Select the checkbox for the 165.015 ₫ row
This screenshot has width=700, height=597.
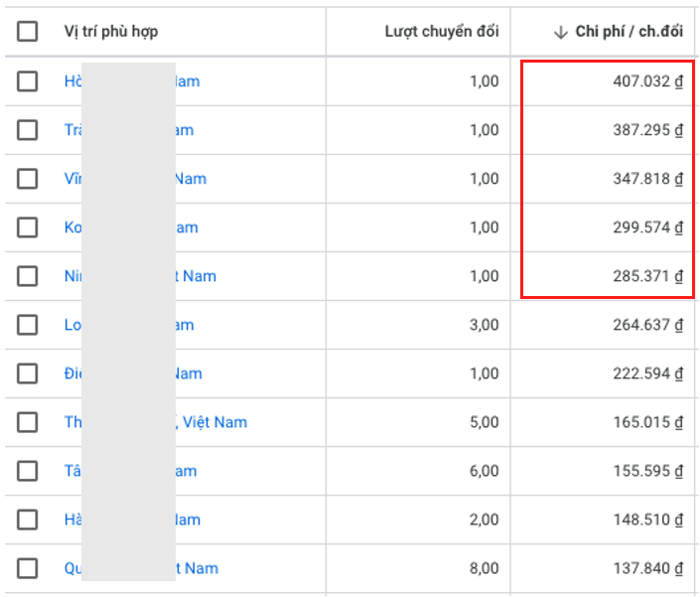pyautogui.click(x=27, y=422)
